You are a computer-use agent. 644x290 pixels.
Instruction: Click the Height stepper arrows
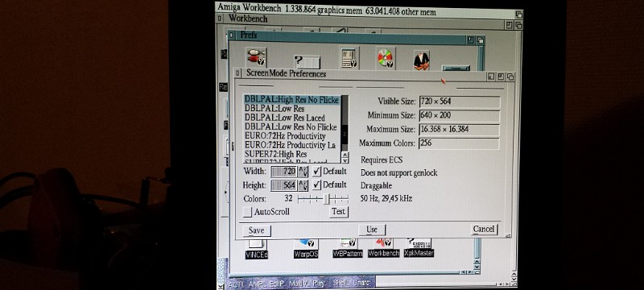pyautogui.click(x=303, y=185)
